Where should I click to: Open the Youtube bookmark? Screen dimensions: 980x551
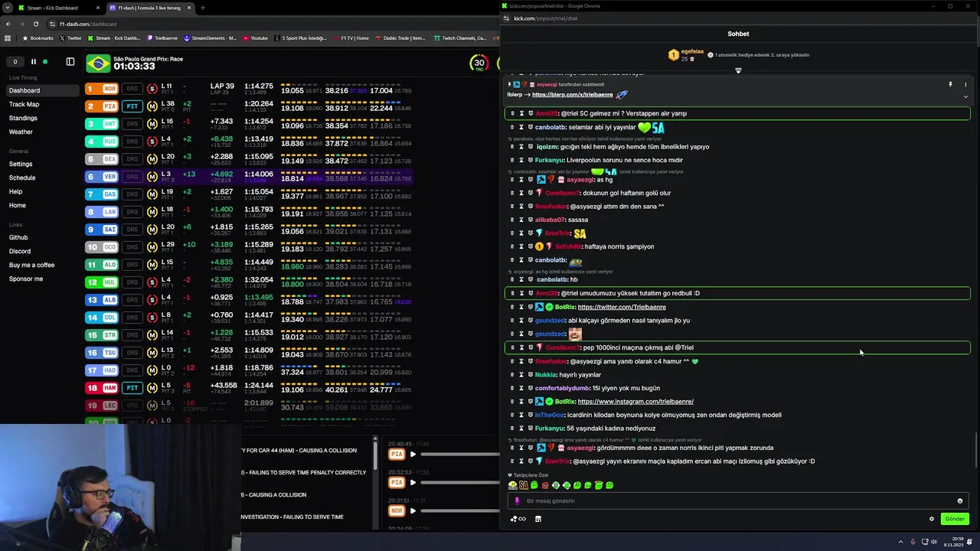click(x=255, y=37)
